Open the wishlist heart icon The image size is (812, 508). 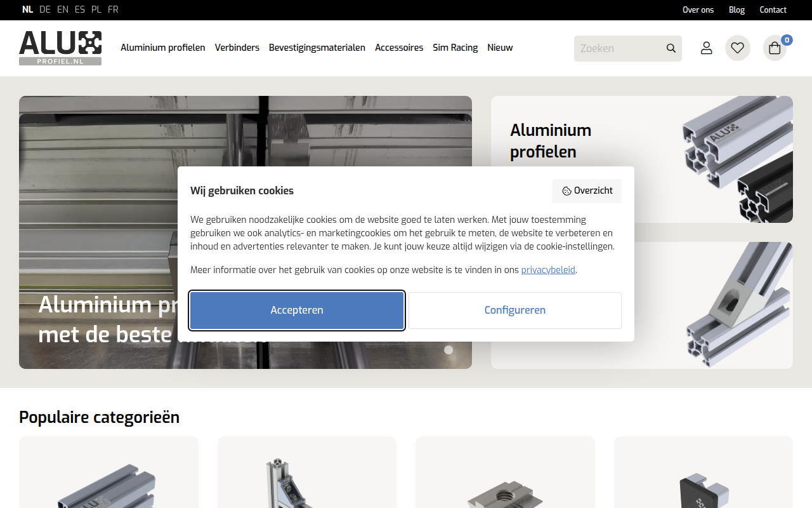[x=737, y=48]
